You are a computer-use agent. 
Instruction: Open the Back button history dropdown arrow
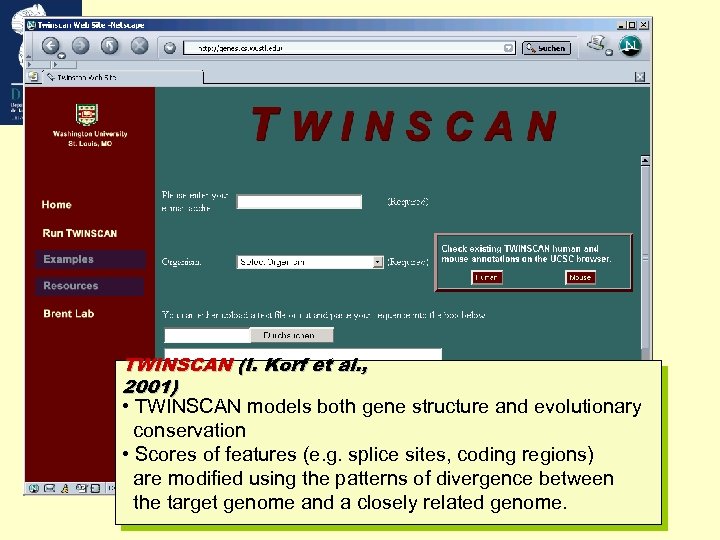point(62,56)
